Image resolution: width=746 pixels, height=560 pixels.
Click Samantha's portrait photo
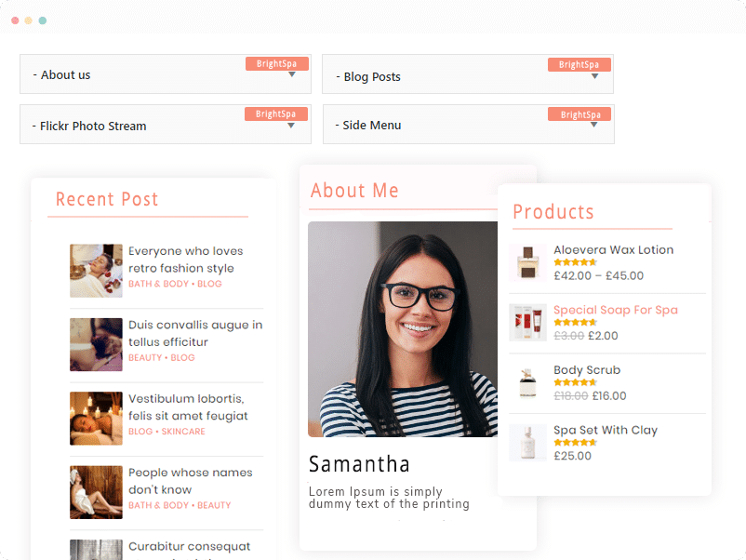pyautogui.click(x=403, y=329)
